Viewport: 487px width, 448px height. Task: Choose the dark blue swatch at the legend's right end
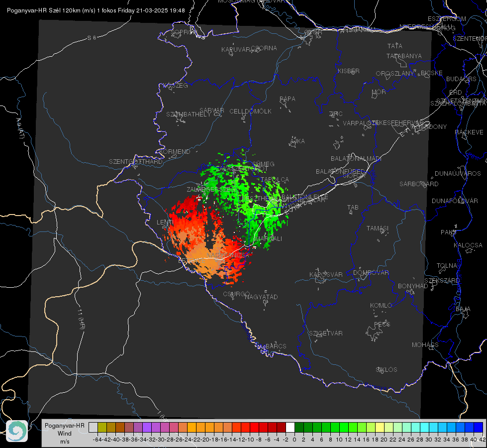click(x=479, y=427)
